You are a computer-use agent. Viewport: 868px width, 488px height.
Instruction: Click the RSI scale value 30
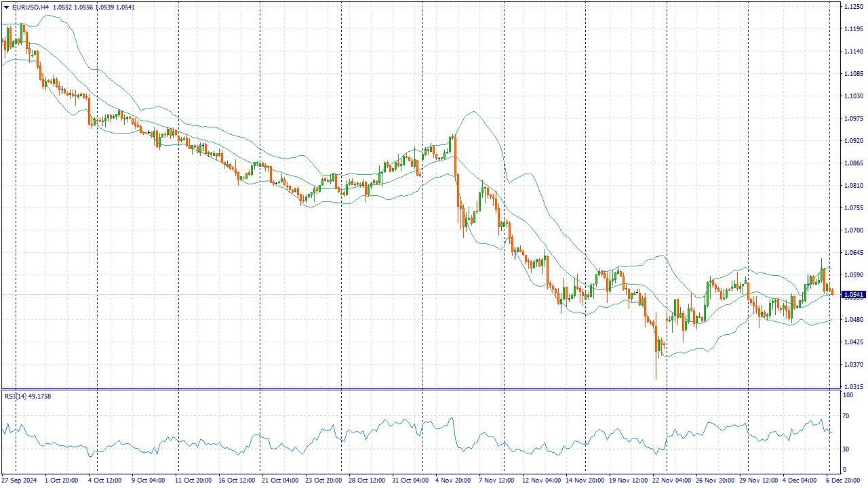[847, 449]
